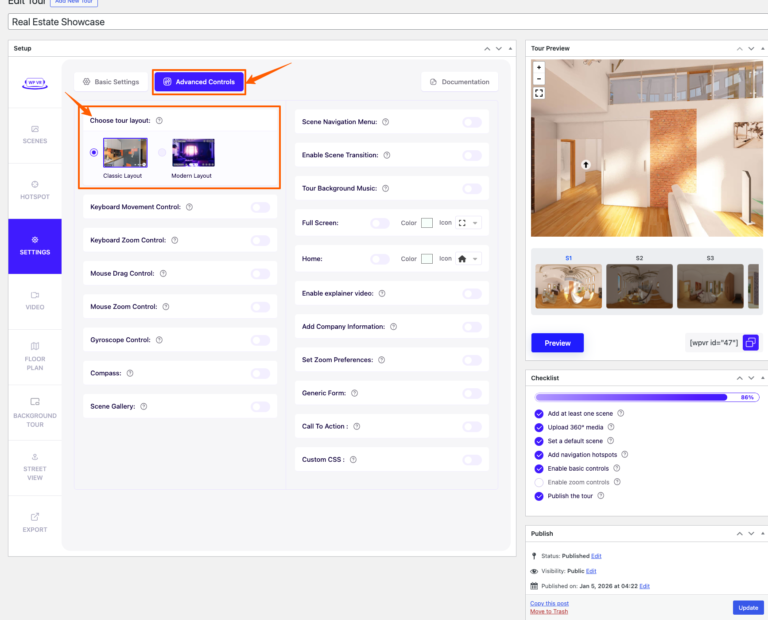The width and height of the screenshot is (768, 620).
Task: Click Move to Trash link
Action: (x=549, y=611)
